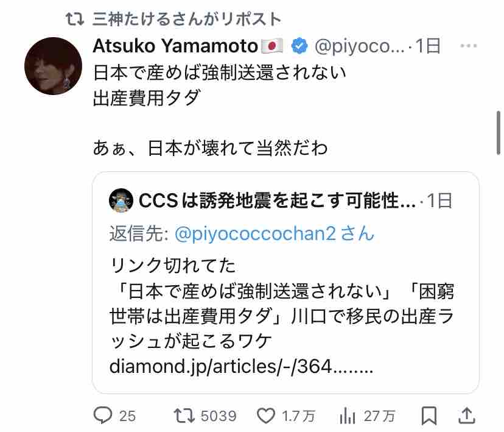504x432 pixels.
Task: Open the quoted CCS post card
Action: click(285, 283)
